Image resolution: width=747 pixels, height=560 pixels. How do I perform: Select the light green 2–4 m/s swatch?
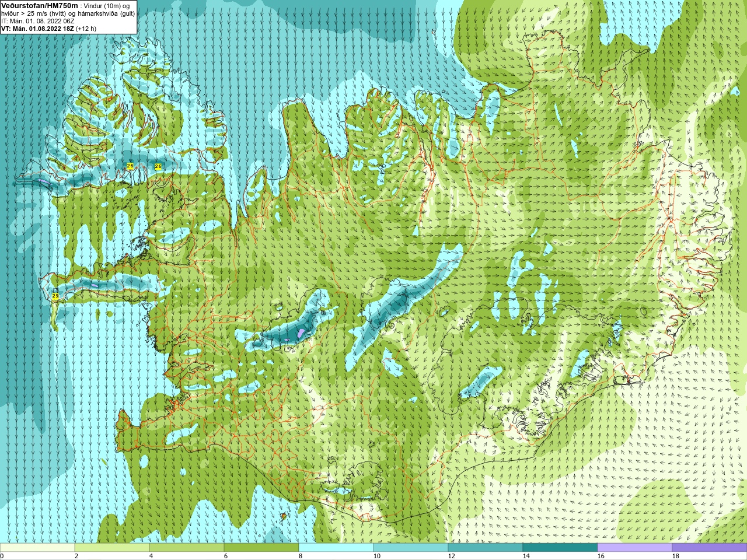click(x=112, y=548)
